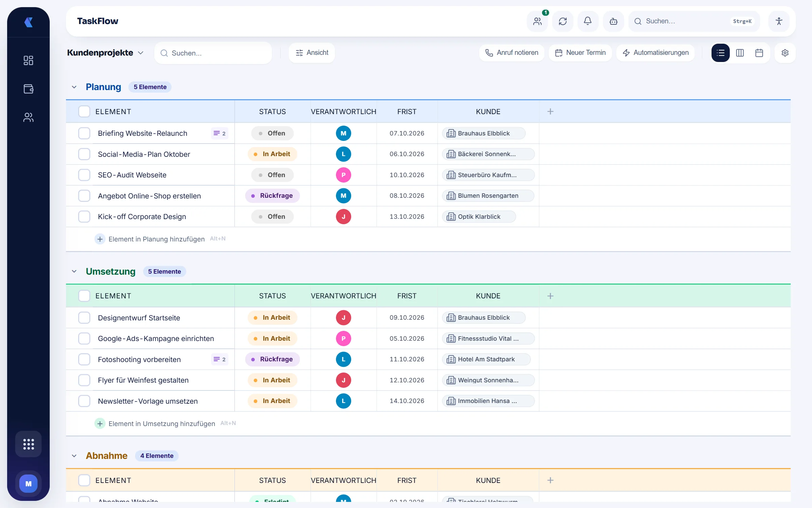Add column in Umsetzung table header
Image resolution: width=812 pixels, height=508 pixels.
click(x=550, y=296)
